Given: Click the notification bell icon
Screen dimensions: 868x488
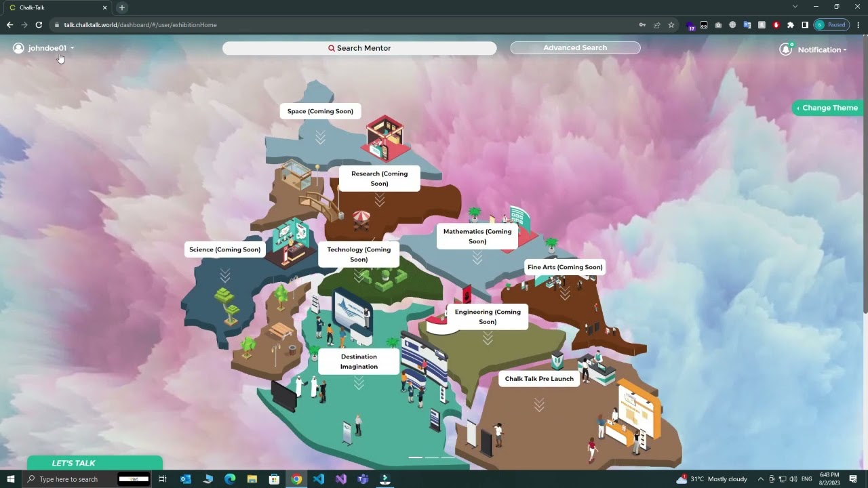Looking at the screenshot, I should coord(786,49).
